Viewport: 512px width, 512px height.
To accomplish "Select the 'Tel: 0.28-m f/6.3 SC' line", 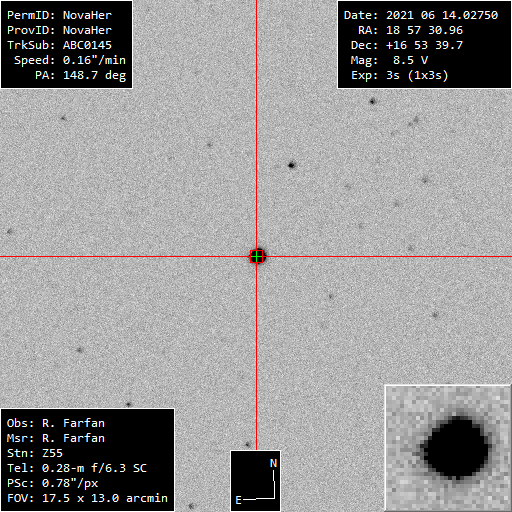I will [x=77, y=468].
